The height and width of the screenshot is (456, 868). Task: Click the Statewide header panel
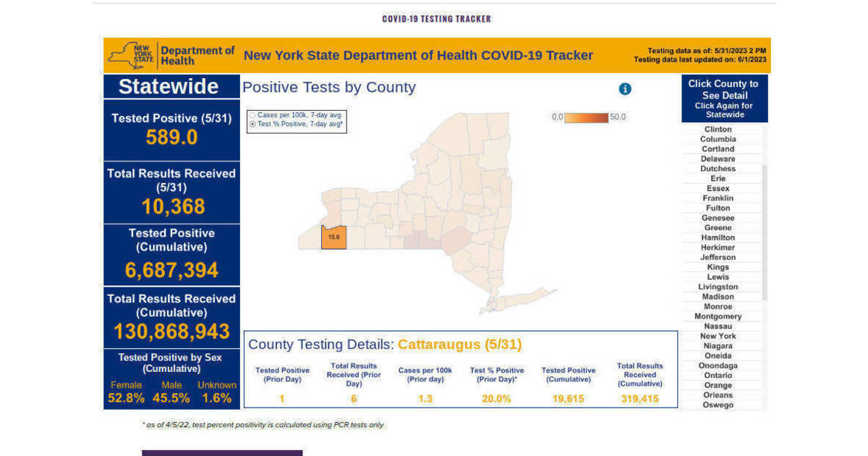[171, 86]
